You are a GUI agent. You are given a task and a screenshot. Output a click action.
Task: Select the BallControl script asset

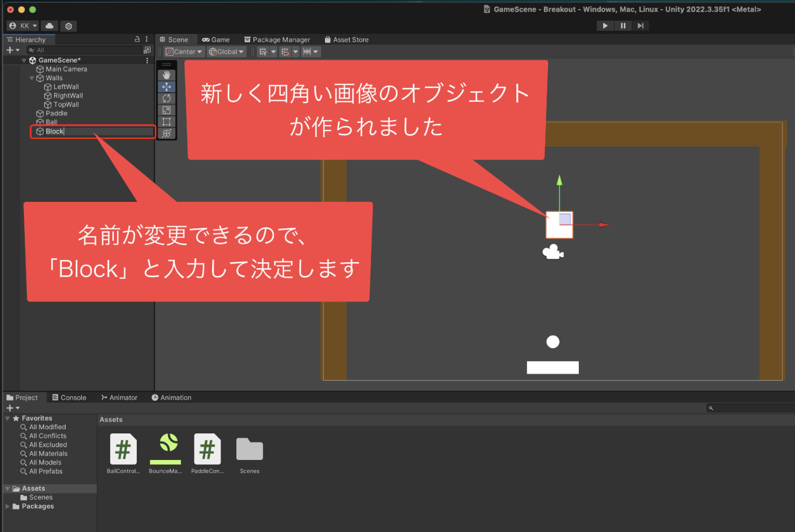pos(123,454)
